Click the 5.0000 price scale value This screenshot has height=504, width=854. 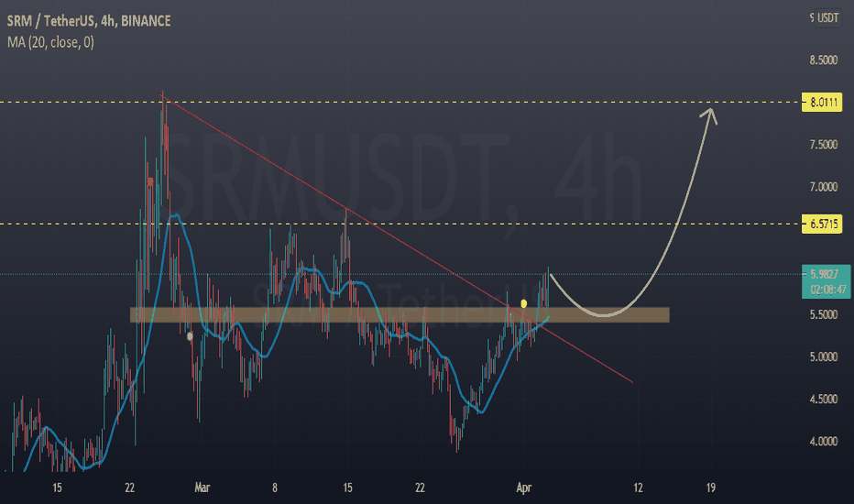tap(824, 356)
